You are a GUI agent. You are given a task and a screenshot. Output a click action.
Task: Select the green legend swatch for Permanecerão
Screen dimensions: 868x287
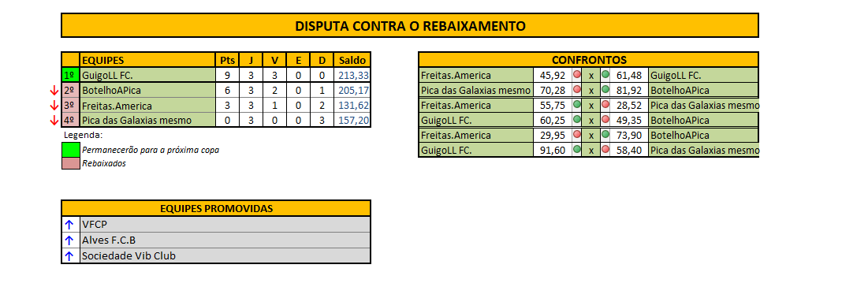tap(71, 150)
